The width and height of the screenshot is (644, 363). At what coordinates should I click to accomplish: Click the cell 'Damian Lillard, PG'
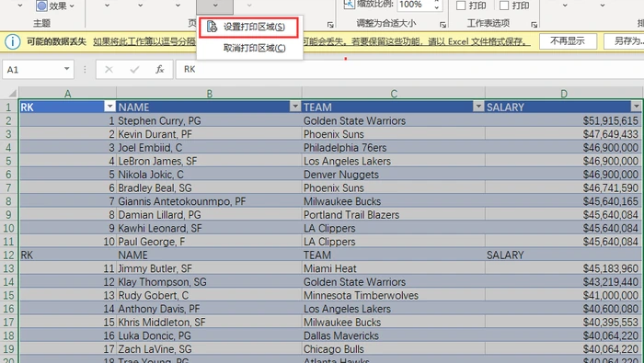pyautogui.click(x=209, y=215)
